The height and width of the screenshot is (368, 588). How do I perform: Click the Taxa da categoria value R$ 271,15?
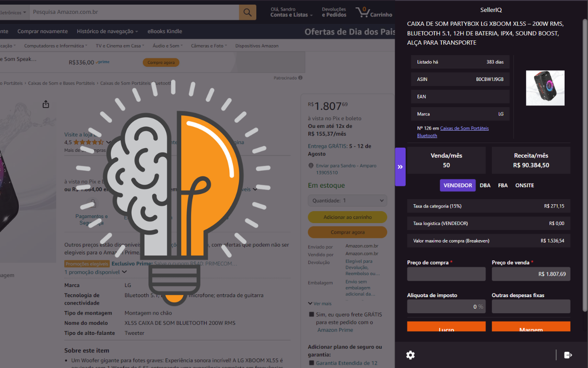(554, 206)
